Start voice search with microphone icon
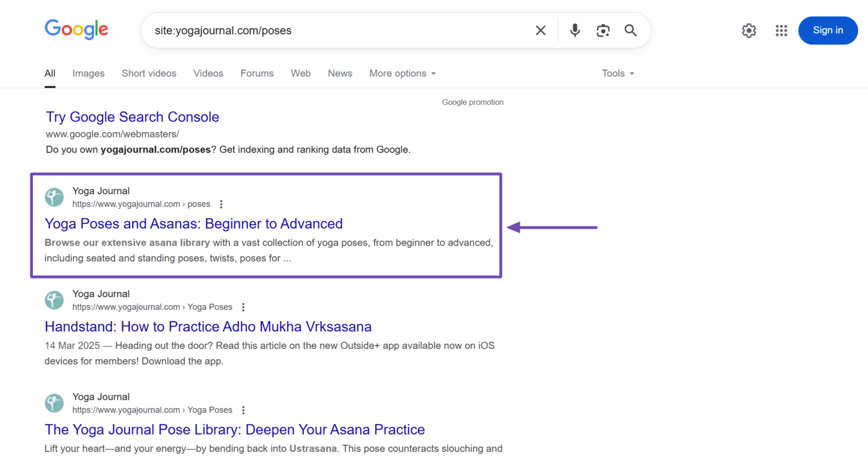Image resolution: width=868 pixels, height=457 pixels. (575, 30)
